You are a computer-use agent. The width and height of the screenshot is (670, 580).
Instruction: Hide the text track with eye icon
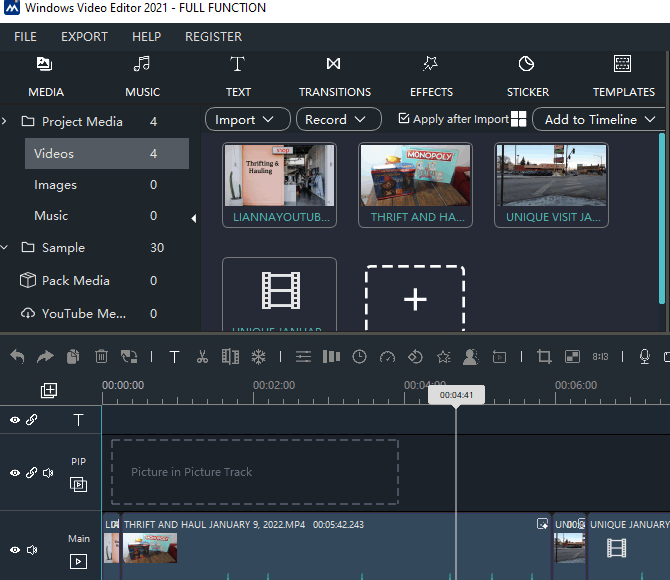coord(15,420)
